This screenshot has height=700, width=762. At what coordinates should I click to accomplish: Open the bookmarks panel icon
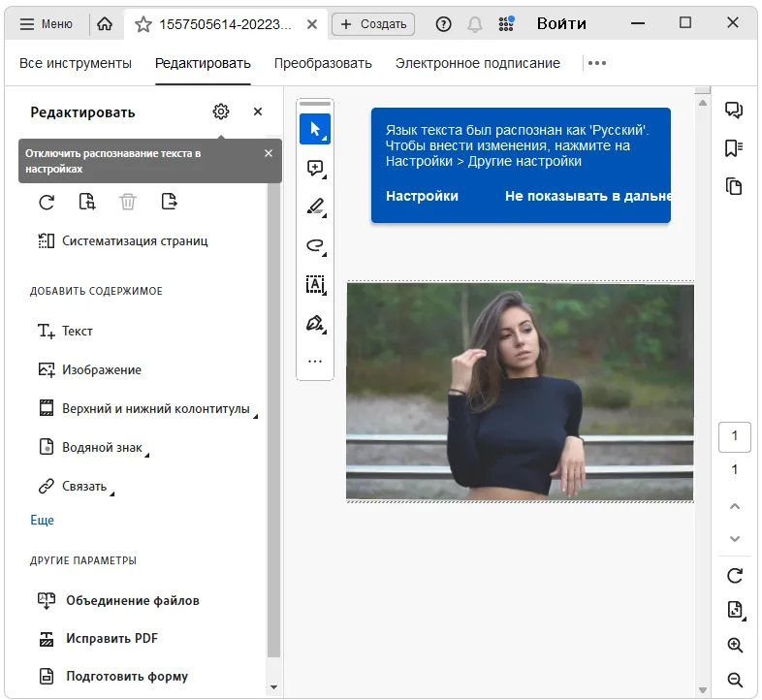[x=734, y=148]
